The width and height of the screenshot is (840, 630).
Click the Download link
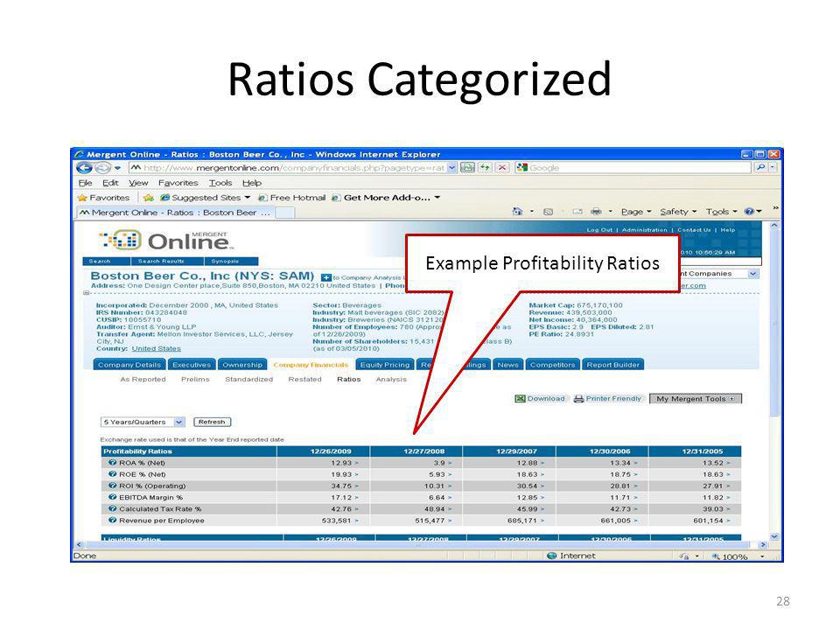pyautogui.click(x=540, y=399)
